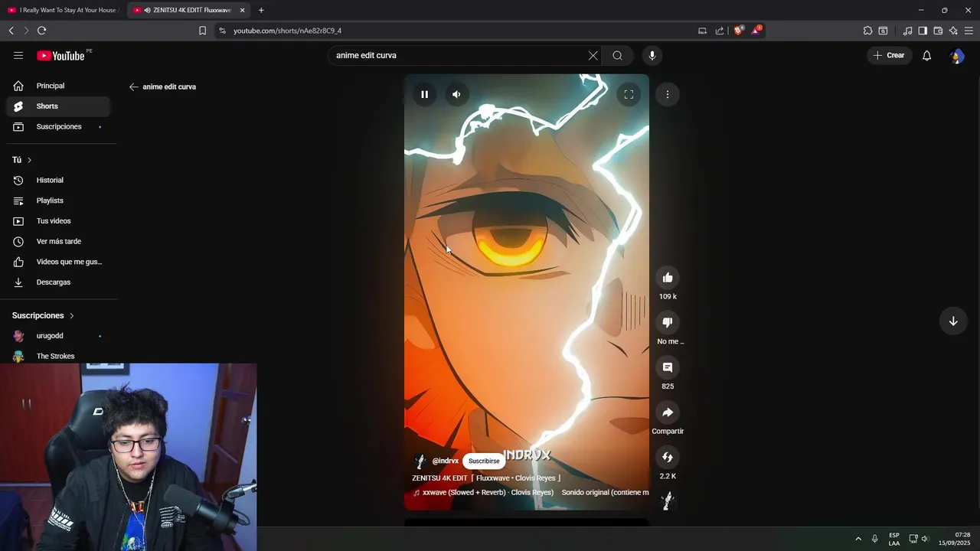Open Leo AI sparkle icon
Viewport: 980px width, 551px height.
point(953,31)
